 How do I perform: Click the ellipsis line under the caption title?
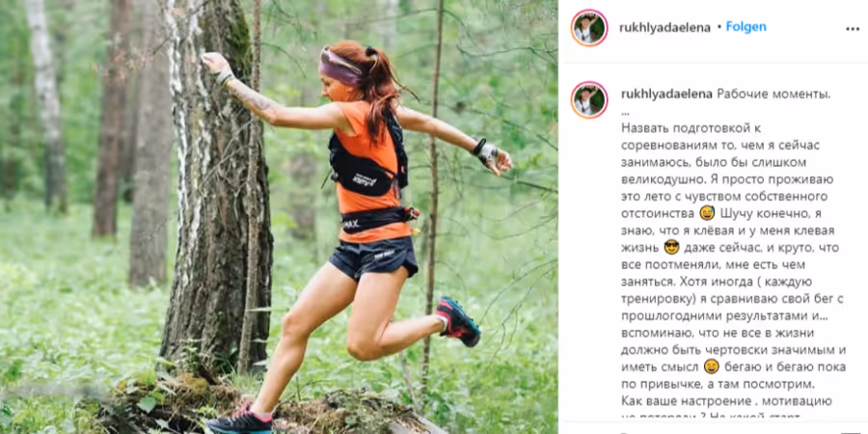[626, 113]
